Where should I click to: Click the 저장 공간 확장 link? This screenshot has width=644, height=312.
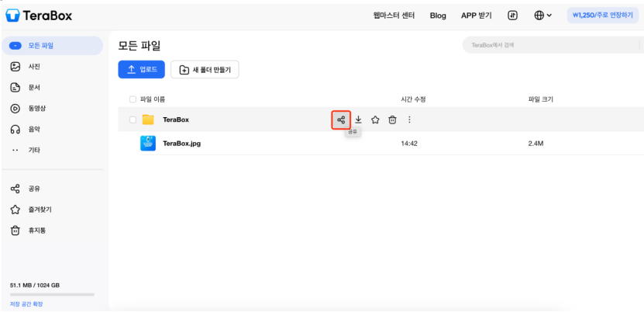point(26,304)
